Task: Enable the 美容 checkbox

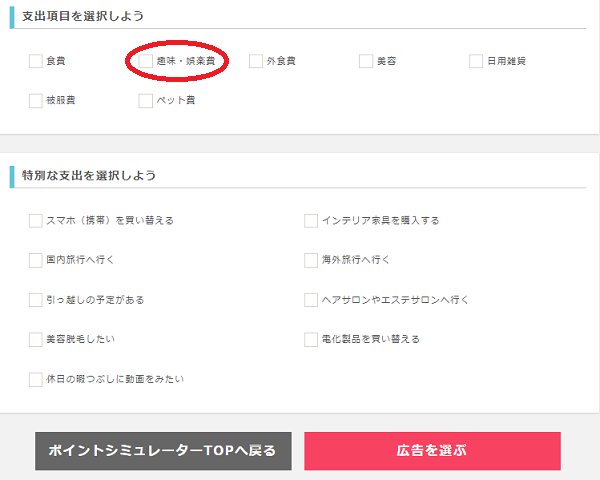Action: tap(366, 61)
